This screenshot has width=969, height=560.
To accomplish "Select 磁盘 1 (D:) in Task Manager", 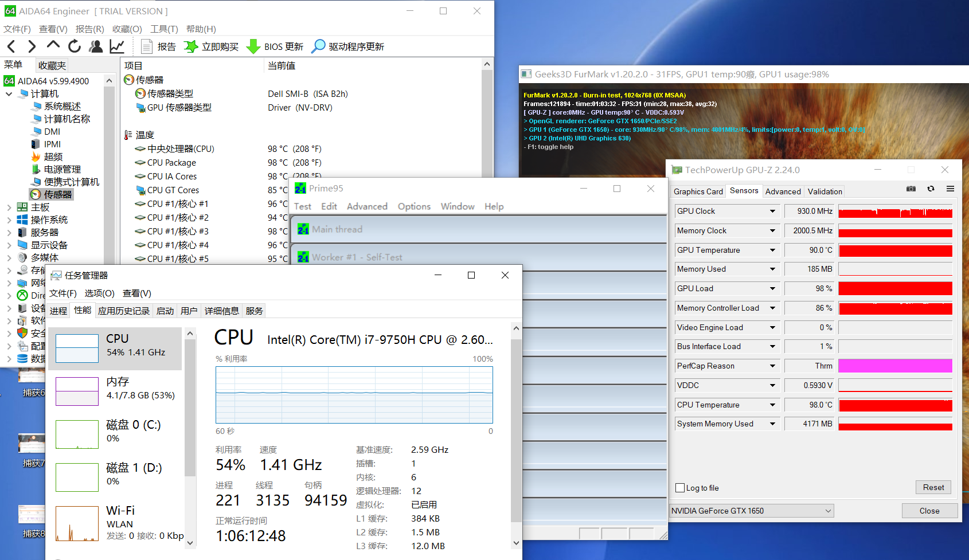I will click(x=115, y=476).
